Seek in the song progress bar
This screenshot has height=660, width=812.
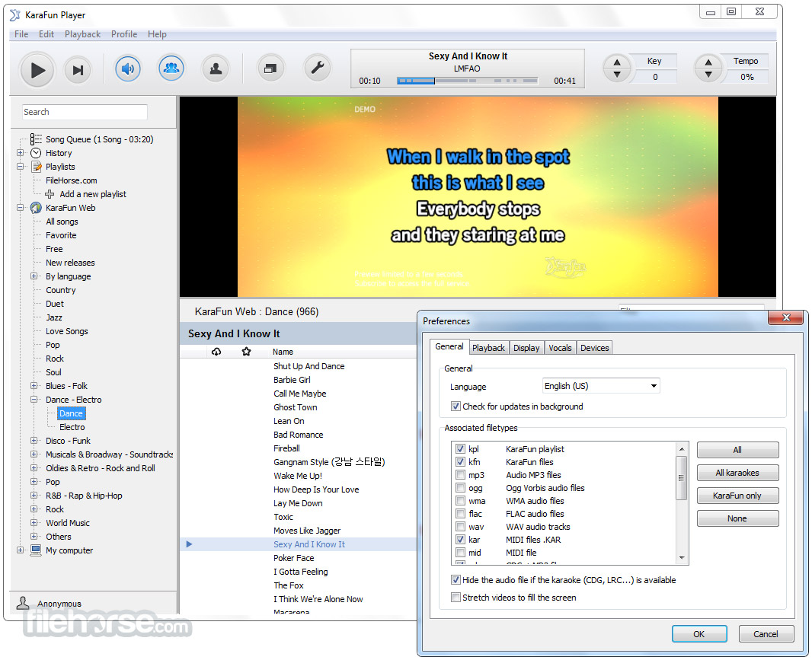pos(468,81)
